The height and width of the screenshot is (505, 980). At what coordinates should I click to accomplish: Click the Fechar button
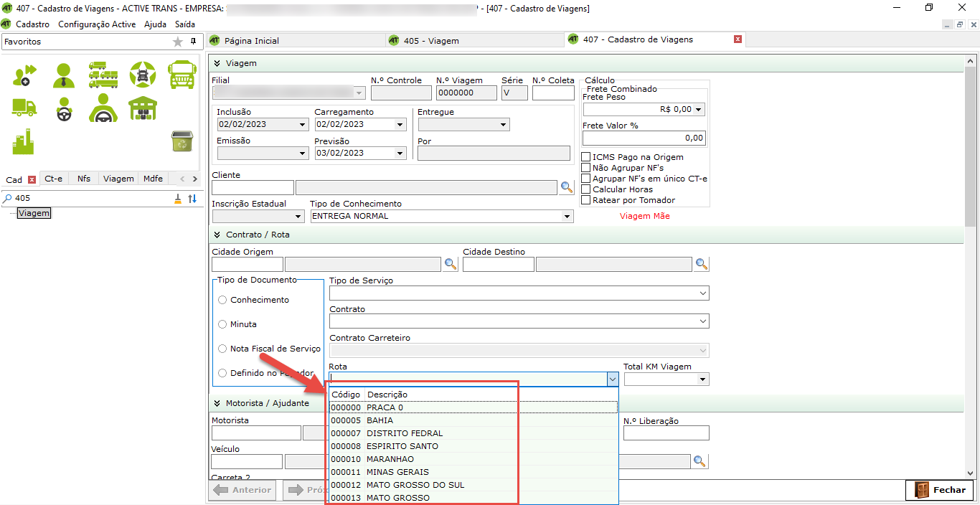[941, 490]
